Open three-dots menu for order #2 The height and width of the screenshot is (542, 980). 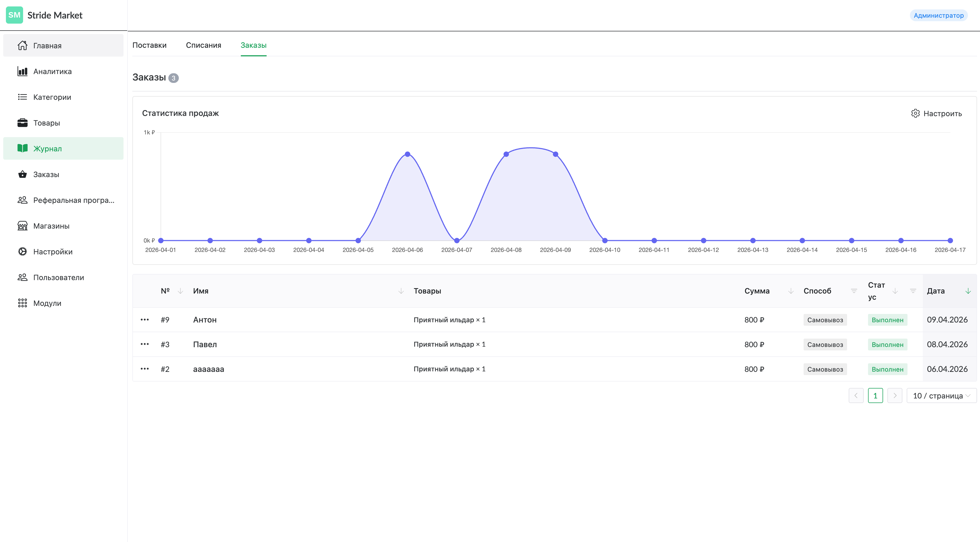pos(144,369)
